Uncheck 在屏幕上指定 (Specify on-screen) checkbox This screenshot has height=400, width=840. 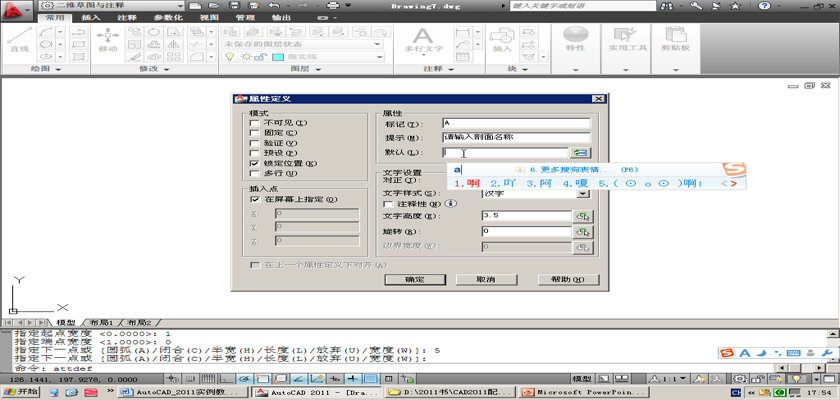254,199
